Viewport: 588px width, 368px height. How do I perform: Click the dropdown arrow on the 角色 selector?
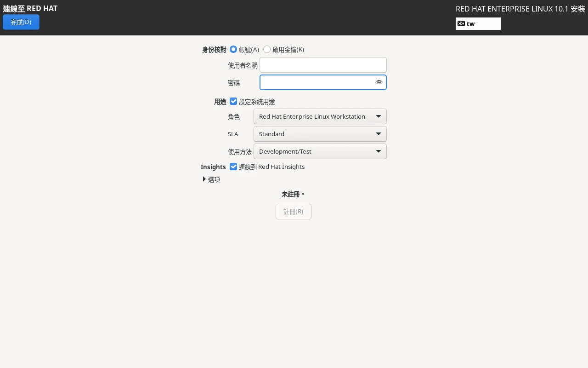pyautogui.click(x=379, y=116)
